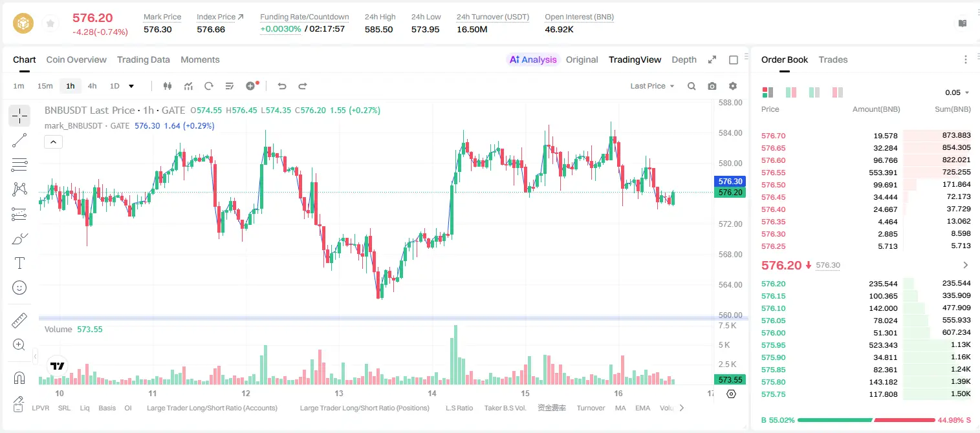Click the 576.55 ask price row
Image resolution: width=980 pixels, height=433 pixels.
[x=866, y=173]
